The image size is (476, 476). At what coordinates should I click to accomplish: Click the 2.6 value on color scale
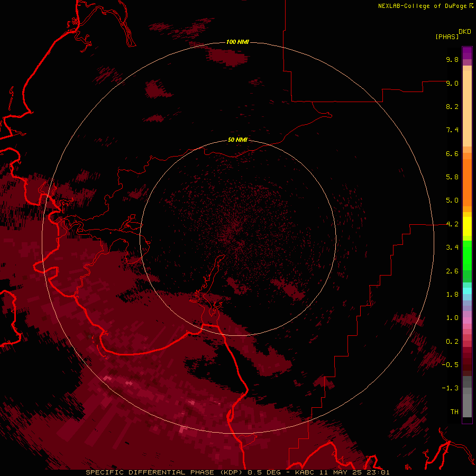click(452, 271)
